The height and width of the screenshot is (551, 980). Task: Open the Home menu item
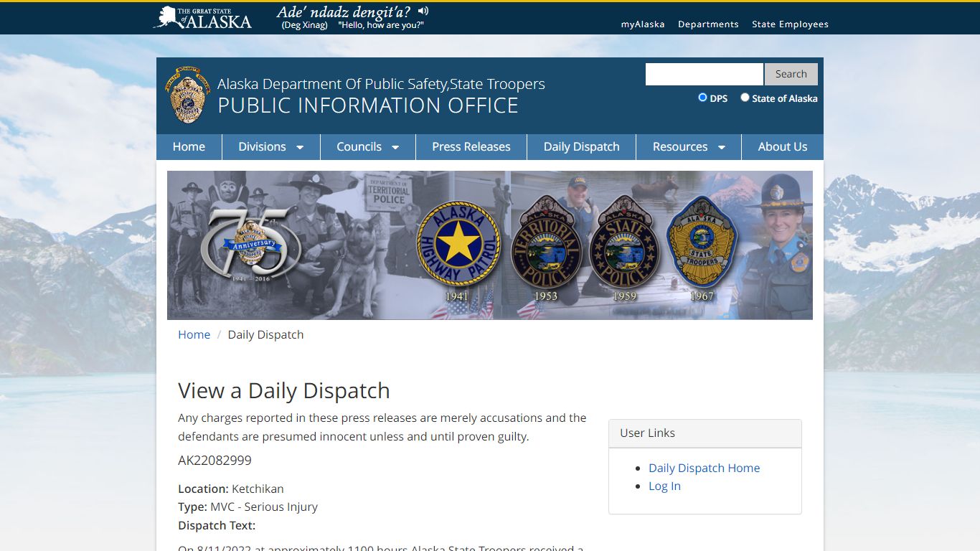click(189, 146)
